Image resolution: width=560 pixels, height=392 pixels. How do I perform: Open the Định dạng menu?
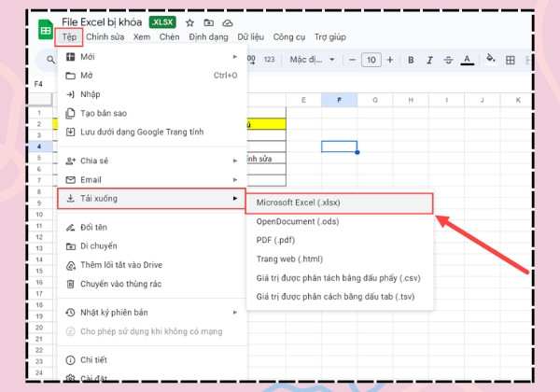tap(208, 37)
